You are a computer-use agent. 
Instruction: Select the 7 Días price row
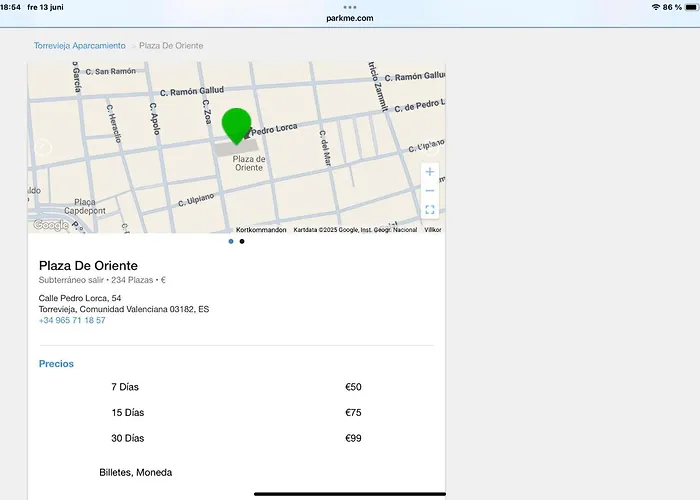coord(127,387)
